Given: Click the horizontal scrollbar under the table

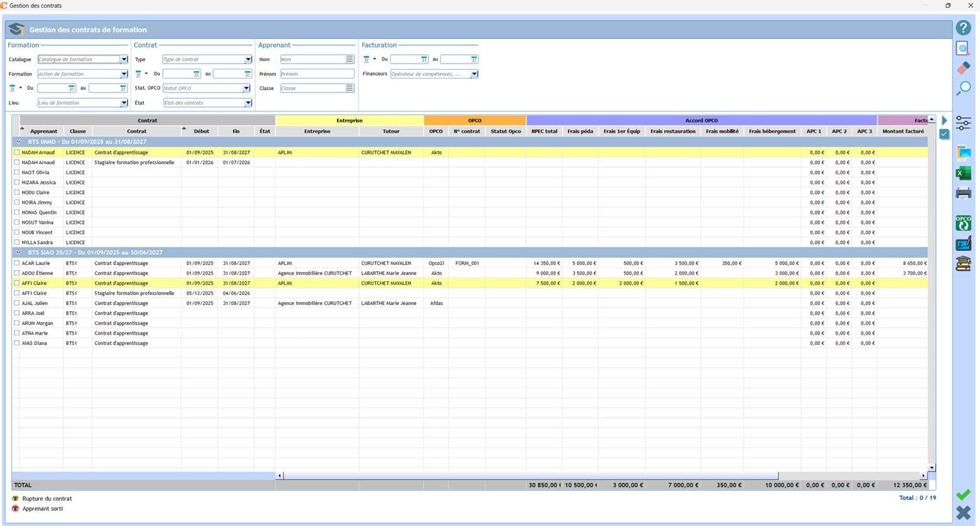Looking at the screenshot, I should coord(528,476).
